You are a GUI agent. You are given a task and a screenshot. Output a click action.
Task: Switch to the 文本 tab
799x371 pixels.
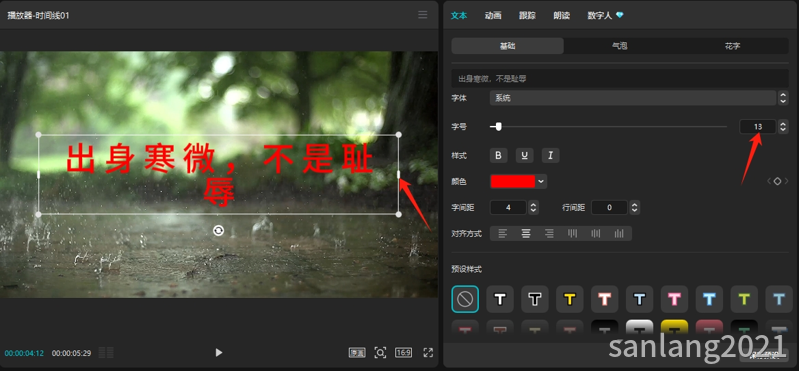point(459,15)
